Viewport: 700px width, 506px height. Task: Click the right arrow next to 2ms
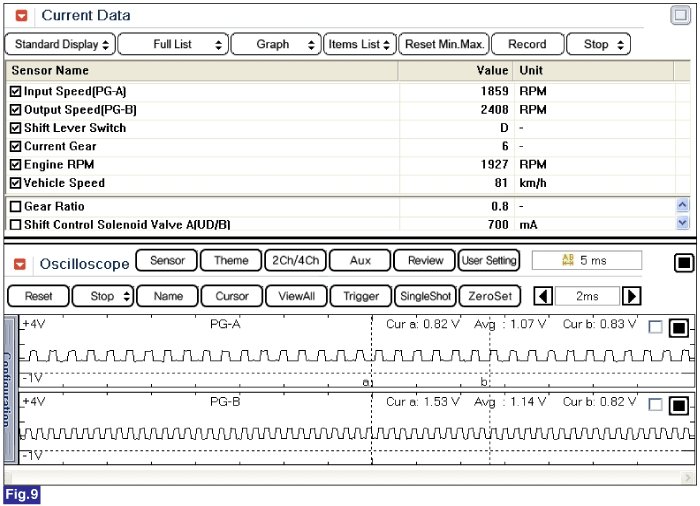[x=631, y=296]
